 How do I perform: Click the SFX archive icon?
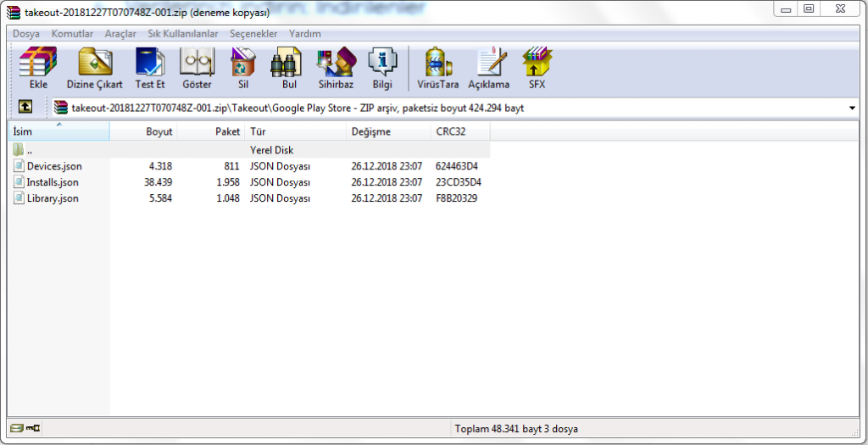pyautogui.click(x=537, y=61)
